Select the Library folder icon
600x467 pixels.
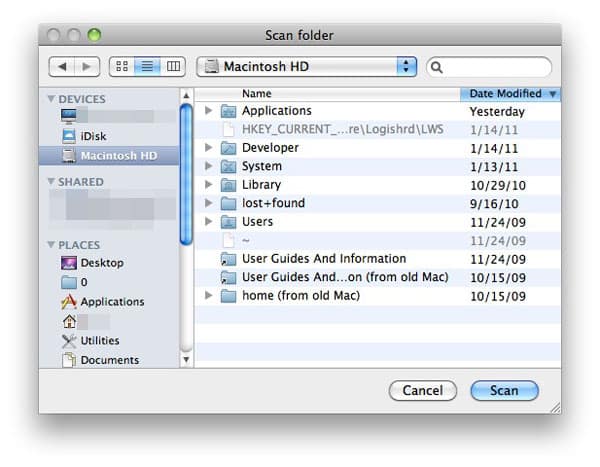click(x=228, y=185)
